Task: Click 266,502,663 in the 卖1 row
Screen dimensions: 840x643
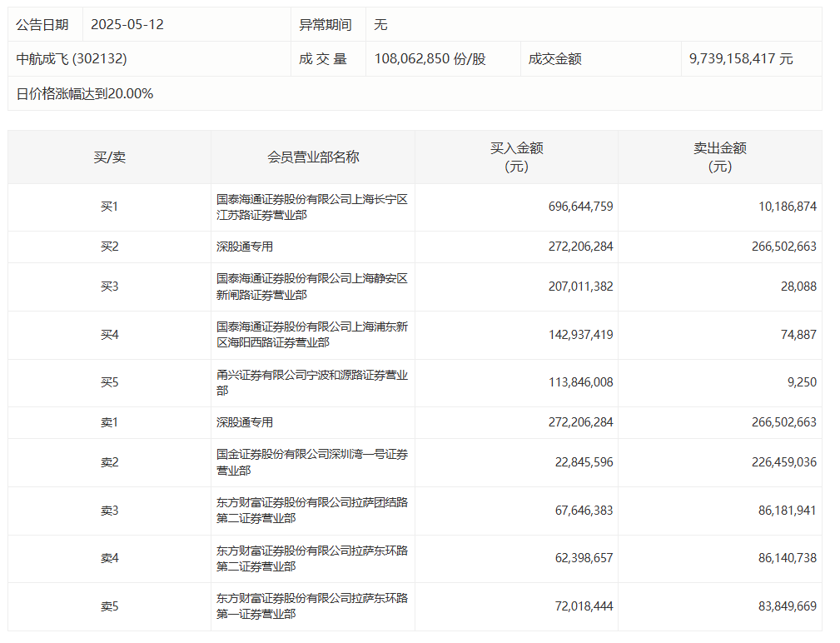Action: pos(783,423)
